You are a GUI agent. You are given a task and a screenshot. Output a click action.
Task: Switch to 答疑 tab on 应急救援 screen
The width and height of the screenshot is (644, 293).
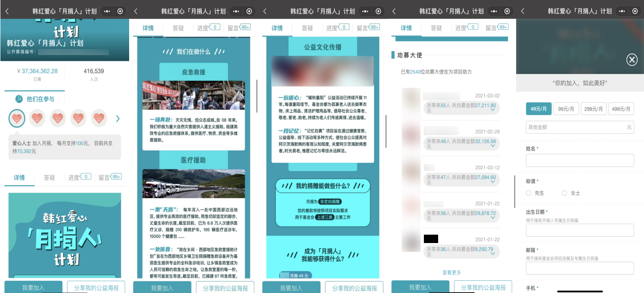click(x=179, y=28)
